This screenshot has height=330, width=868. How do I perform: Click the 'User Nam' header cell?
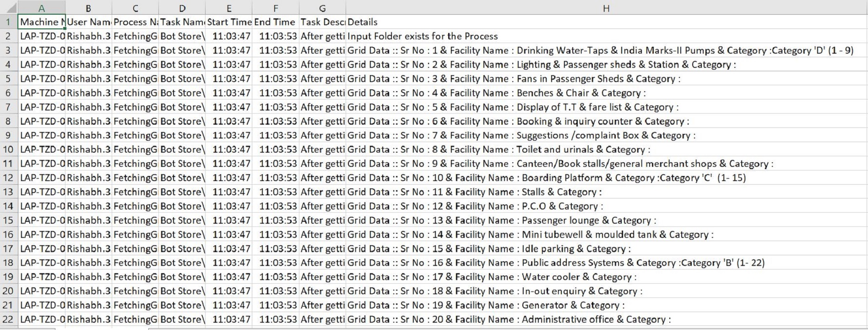[88, 22]
